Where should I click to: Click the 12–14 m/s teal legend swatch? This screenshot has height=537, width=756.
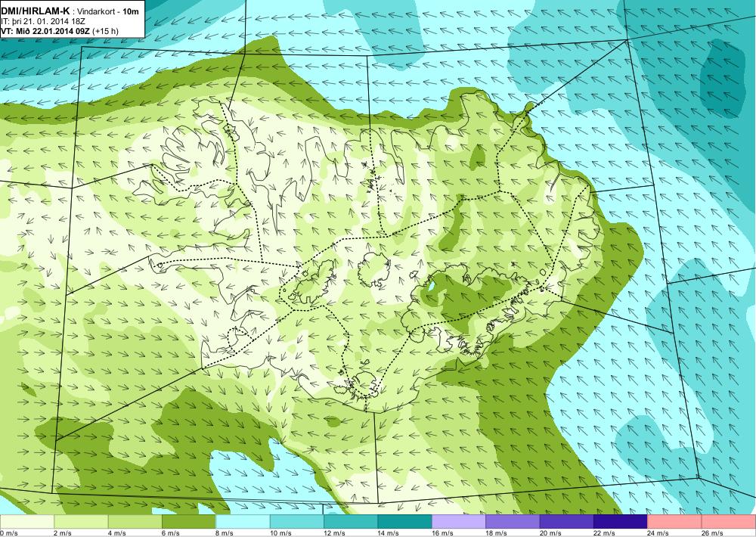pyautogui.click(x=351, y=522)
